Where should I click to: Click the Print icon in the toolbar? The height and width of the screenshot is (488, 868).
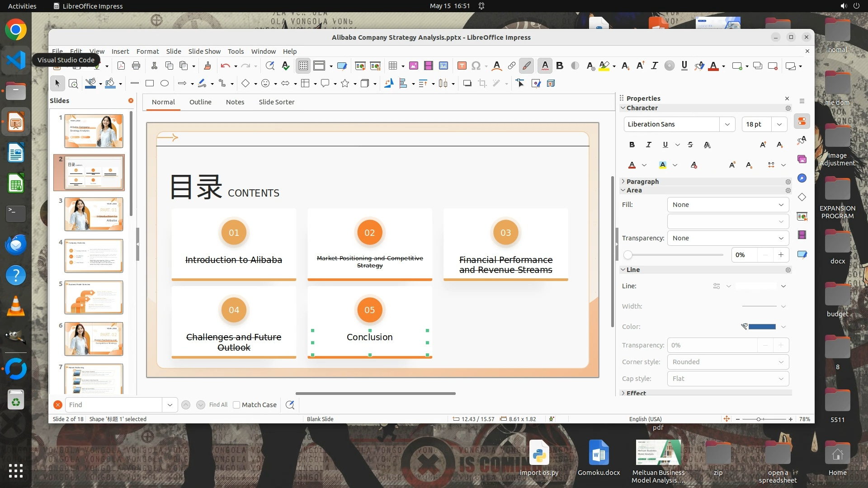pos(136,66)
